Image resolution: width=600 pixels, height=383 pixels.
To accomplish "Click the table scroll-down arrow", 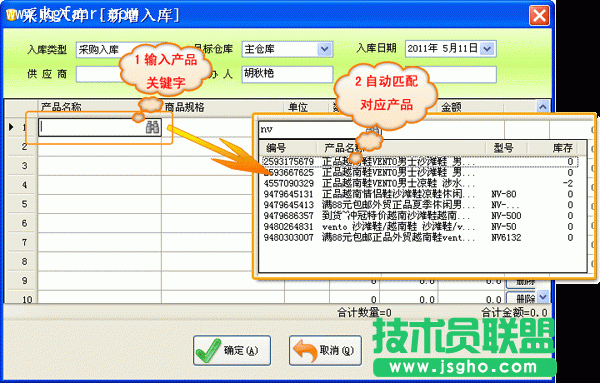I will (x=543, y=296).
